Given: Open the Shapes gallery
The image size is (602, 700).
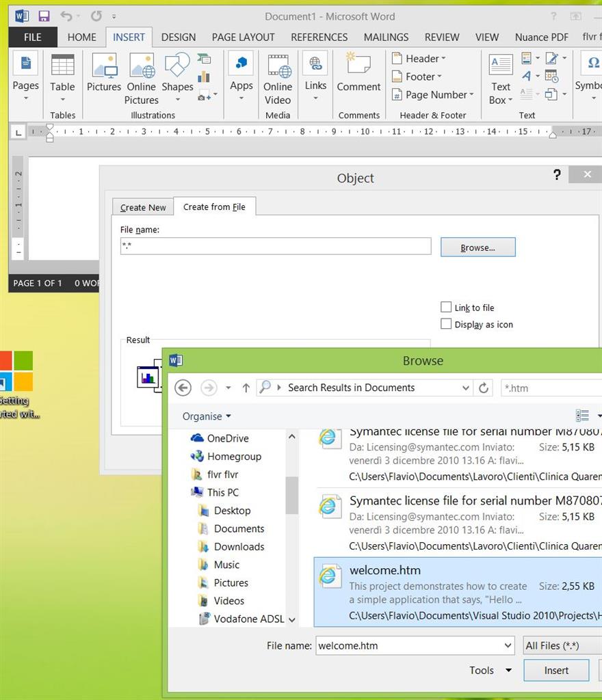Looking at the screenshot, I should (x=177, y=78).
